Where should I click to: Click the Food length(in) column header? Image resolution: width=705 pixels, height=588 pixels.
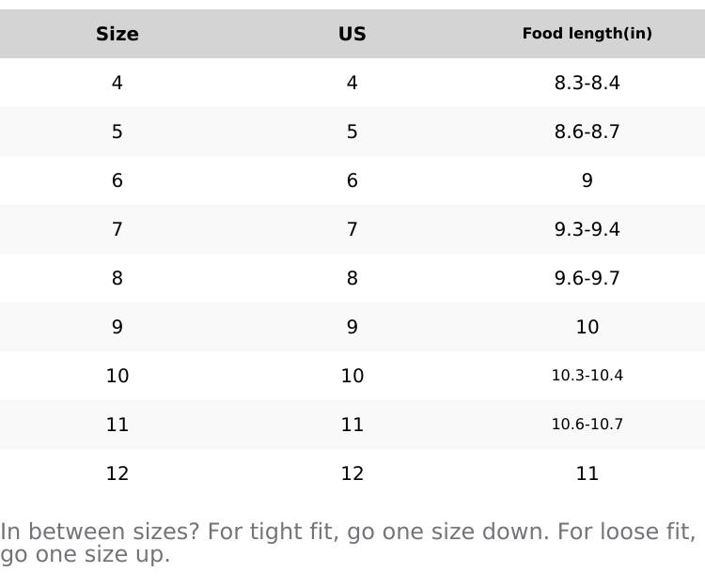click(x=587, y=34)
